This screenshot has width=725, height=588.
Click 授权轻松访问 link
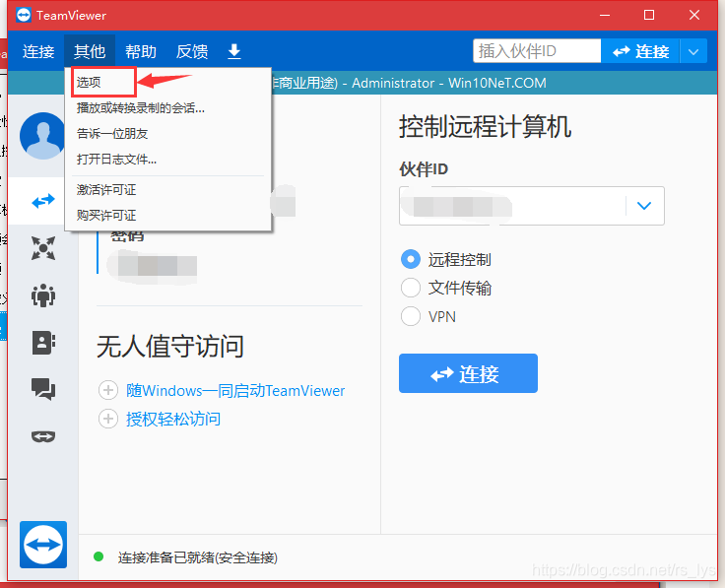pos(173,419)
